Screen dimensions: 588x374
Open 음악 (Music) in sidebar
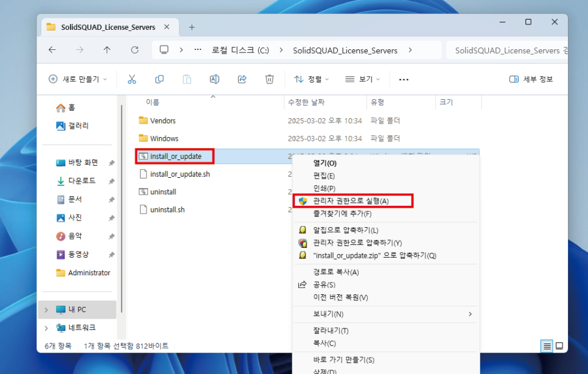click(69, 236)
